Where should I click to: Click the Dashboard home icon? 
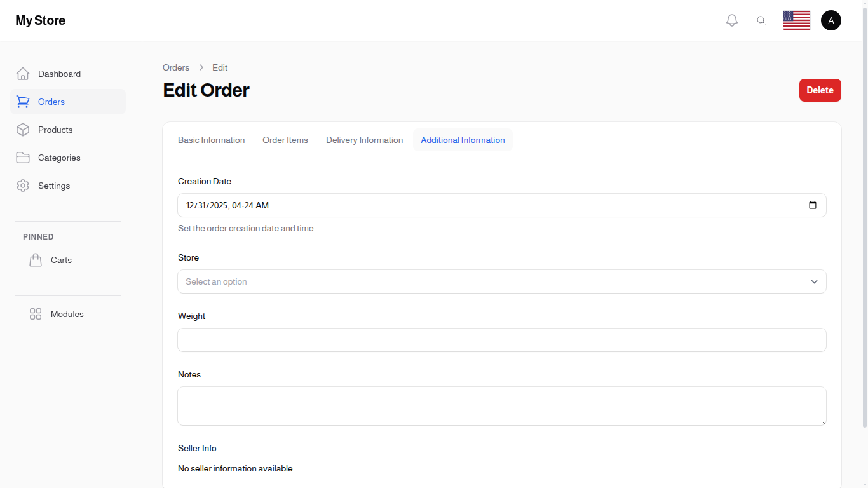point(23,74)
